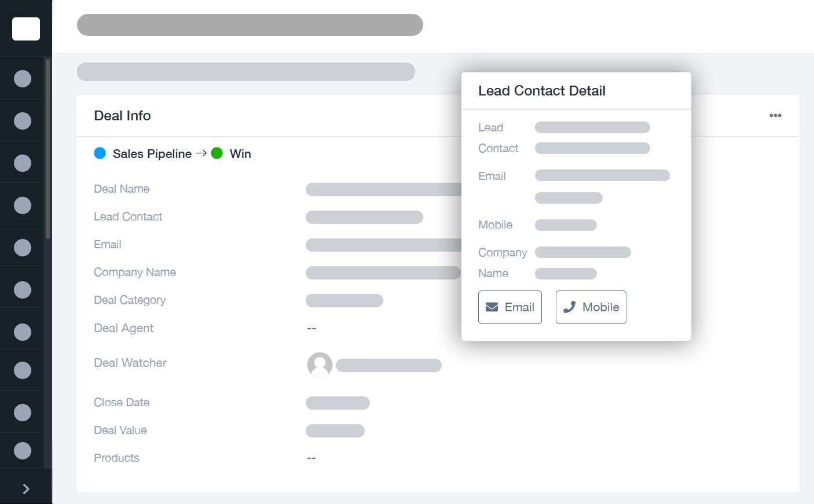Click the top header placeholder bar
The height and width of the screenshot is (504, 814).
[x=250, y=25]
